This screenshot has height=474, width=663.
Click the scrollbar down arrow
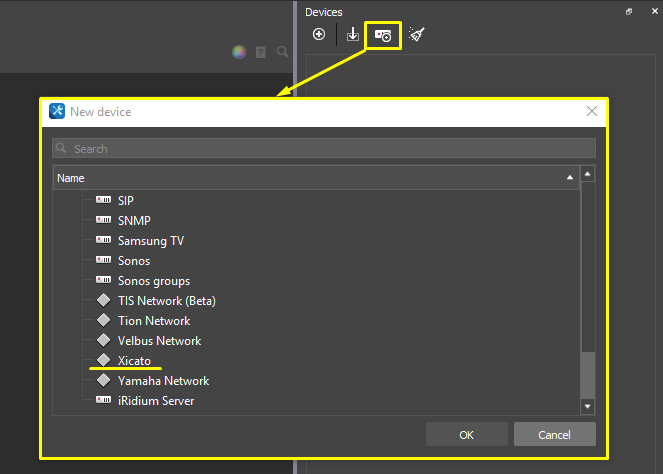[x=588, y=406]
